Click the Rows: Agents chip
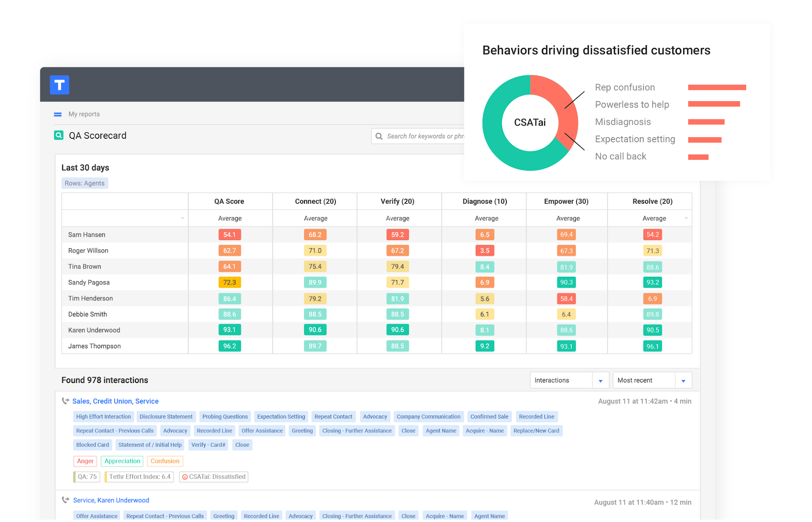This screenshot has width=812, height=522. click(84, 184)
